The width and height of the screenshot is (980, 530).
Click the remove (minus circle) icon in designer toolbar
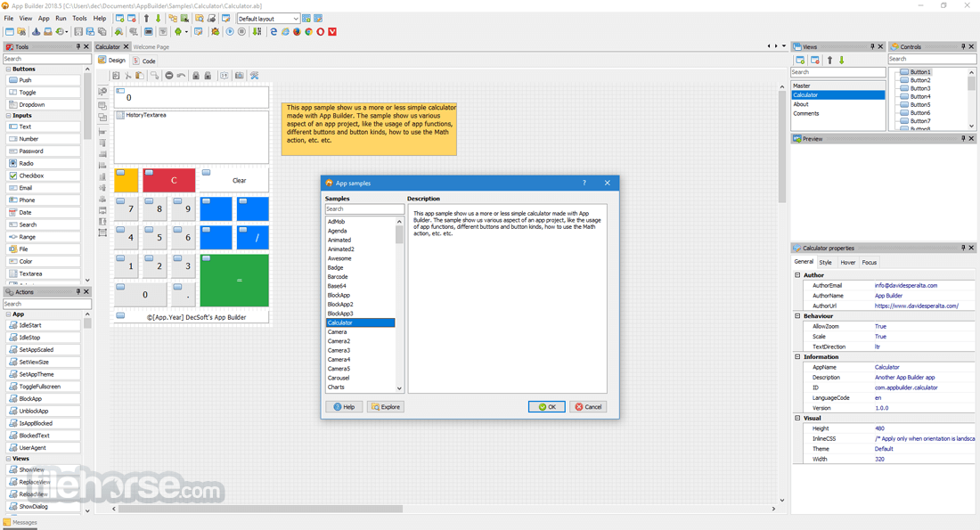168,76
